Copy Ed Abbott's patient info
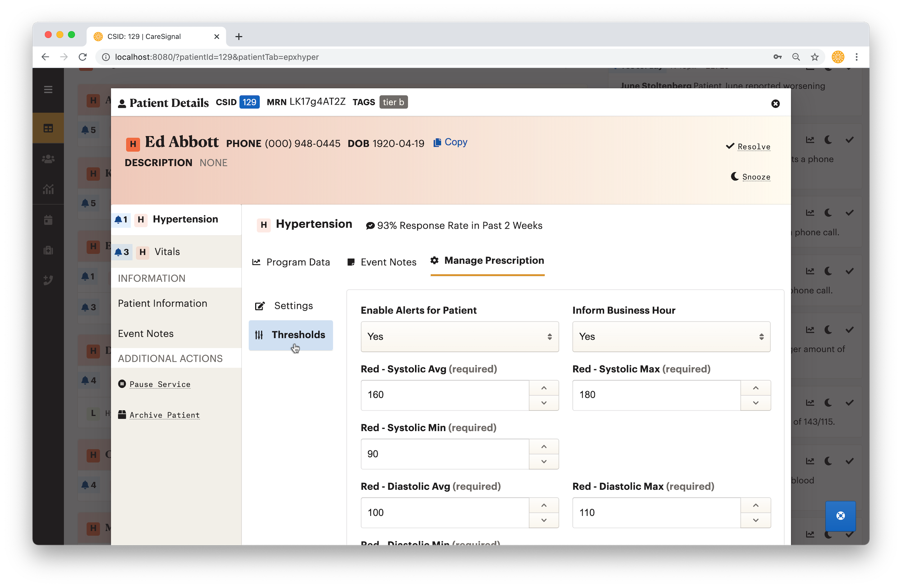This screenshot has height=588, width=902. (x=450, y=142)
